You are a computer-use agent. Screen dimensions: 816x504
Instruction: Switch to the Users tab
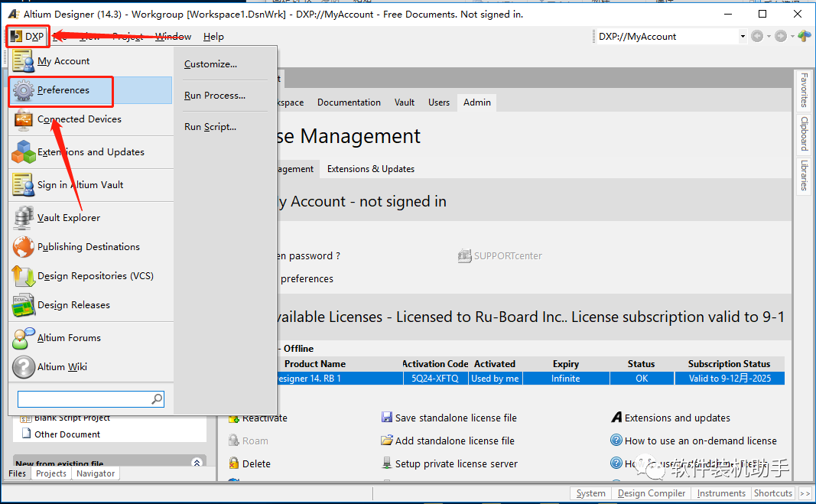pyautogui.click(x=439, y=102)
